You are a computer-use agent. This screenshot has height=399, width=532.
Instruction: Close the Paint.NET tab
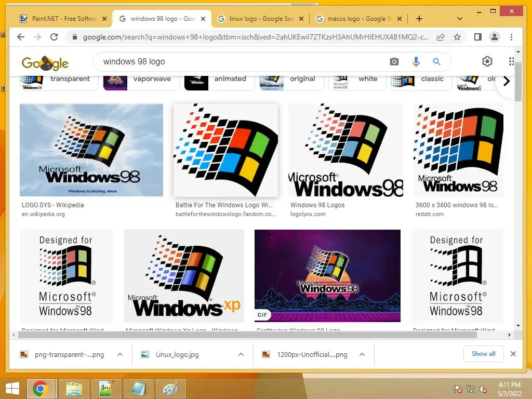click(x=104, y=19)
